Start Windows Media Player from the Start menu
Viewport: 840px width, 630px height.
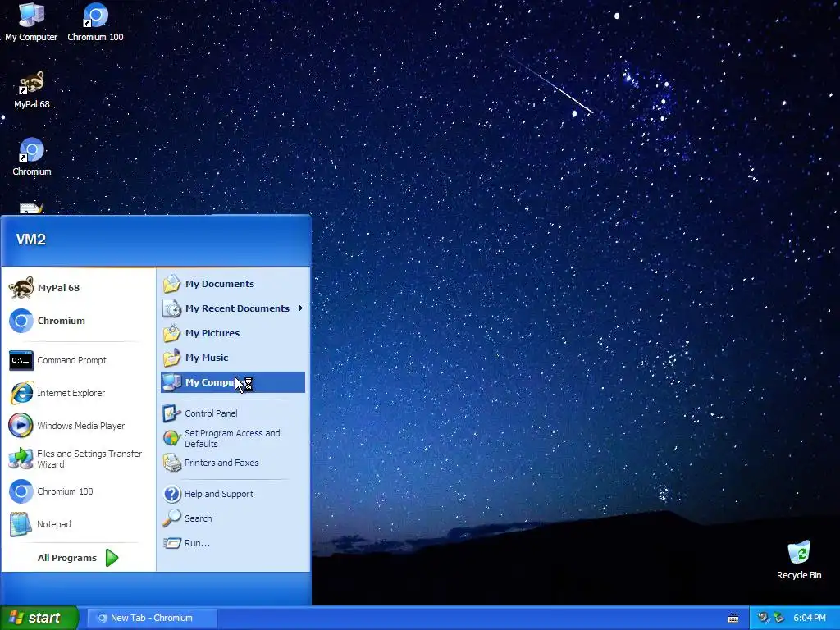tap(78, 426)
